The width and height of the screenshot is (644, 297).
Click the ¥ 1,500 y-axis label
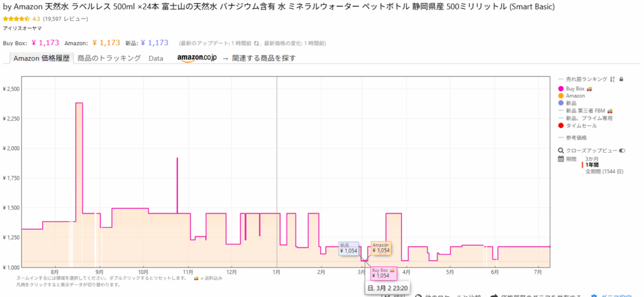pos(12,208)
